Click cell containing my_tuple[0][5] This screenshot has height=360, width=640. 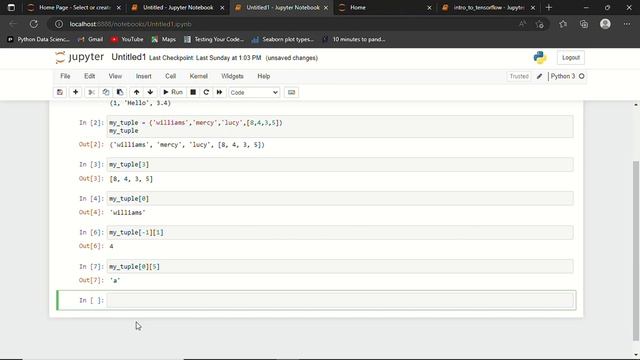[340, 267]
